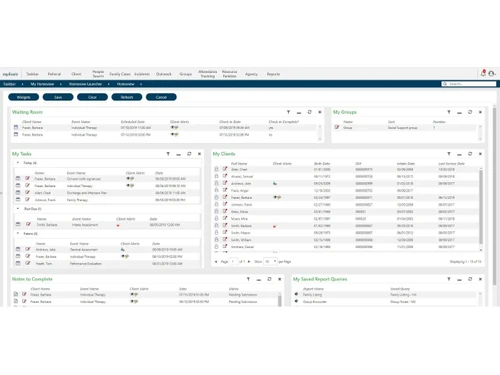Image resolution: width=500 pixels, height=375 pixels.
Task: Open calendar icon for first Waiting Room row
Action: pos(16,127)
